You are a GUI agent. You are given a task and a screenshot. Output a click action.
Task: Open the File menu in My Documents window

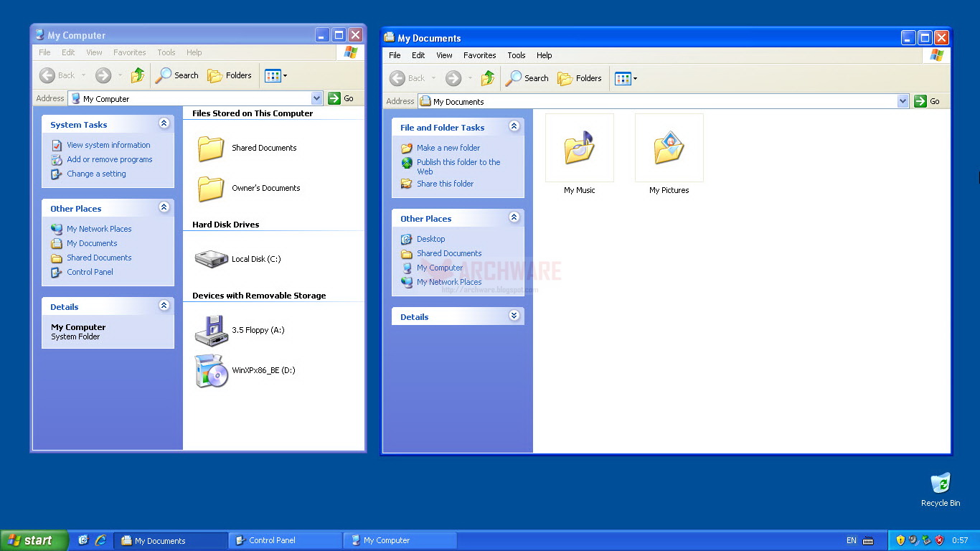[395, 55]
